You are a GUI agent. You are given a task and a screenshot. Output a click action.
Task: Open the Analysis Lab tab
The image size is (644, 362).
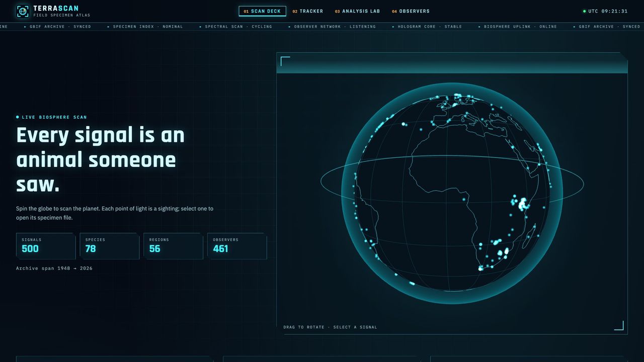click(x=358, y=11)
